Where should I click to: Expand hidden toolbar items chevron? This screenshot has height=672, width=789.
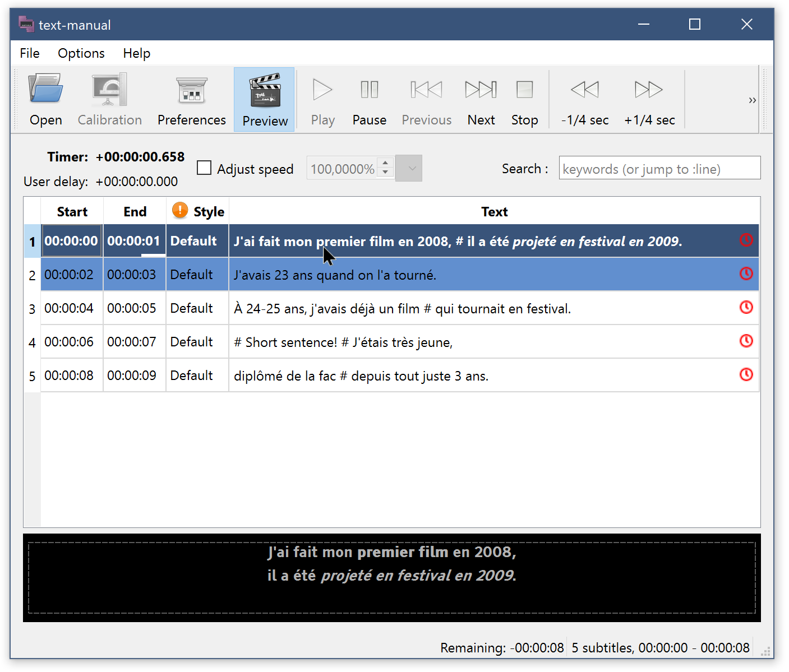pos(753,100)
